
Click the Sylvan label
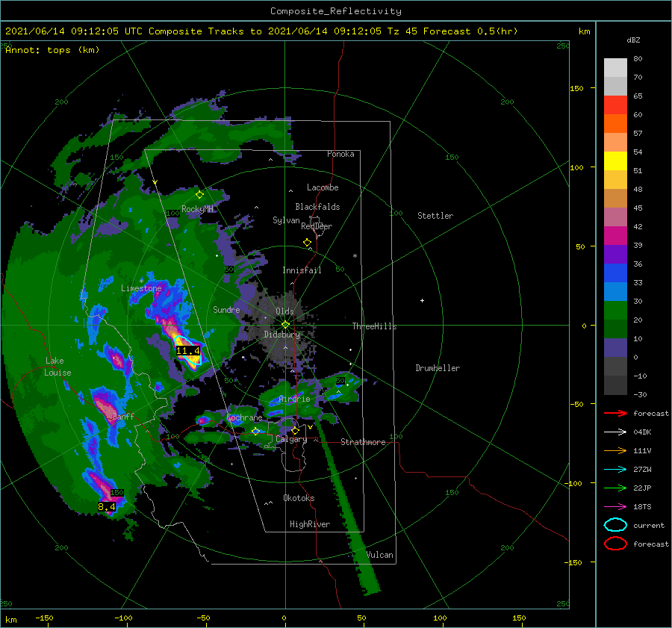click(x=286, y=220)
